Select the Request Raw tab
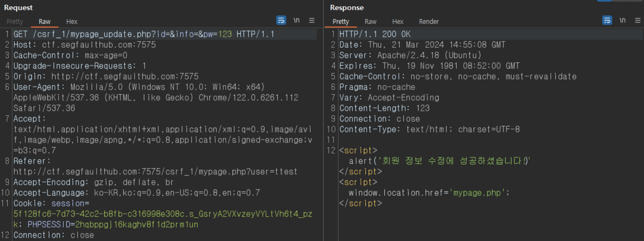Viewport: 644px width, 241px height. [45, 22]
